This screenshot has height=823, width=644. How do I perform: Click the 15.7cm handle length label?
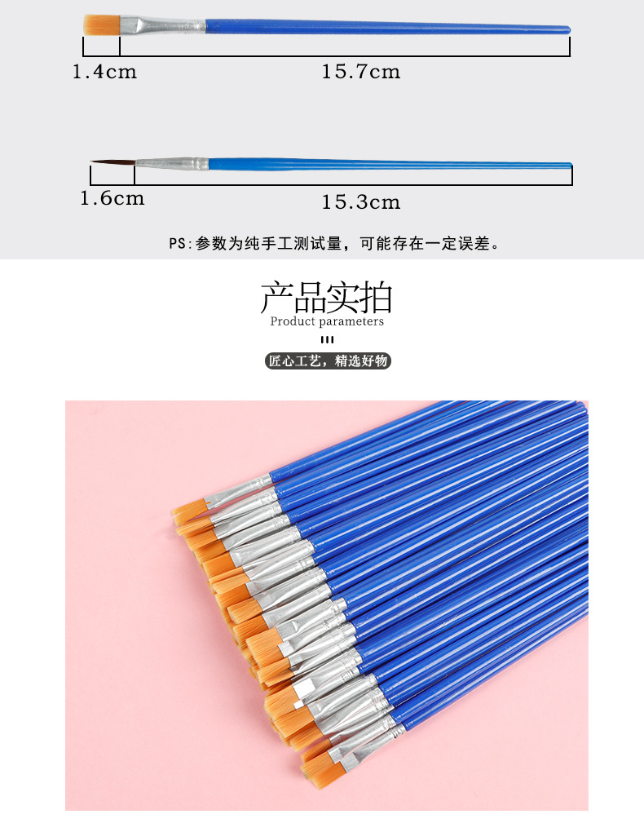point(361,72)
